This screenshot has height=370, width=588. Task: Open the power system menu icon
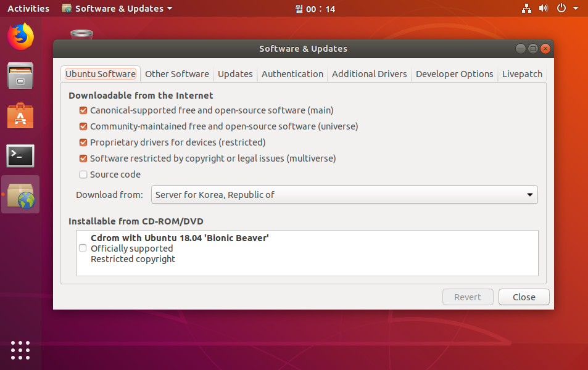coord(561,8)
